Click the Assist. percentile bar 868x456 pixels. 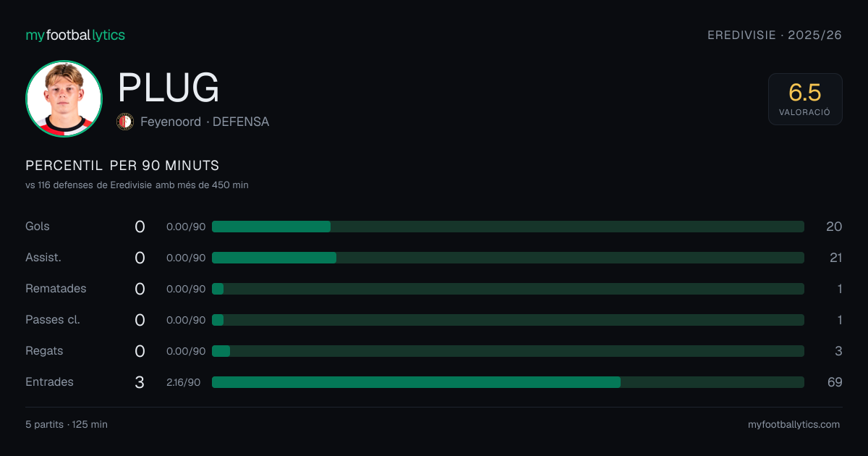pos(508,258)
